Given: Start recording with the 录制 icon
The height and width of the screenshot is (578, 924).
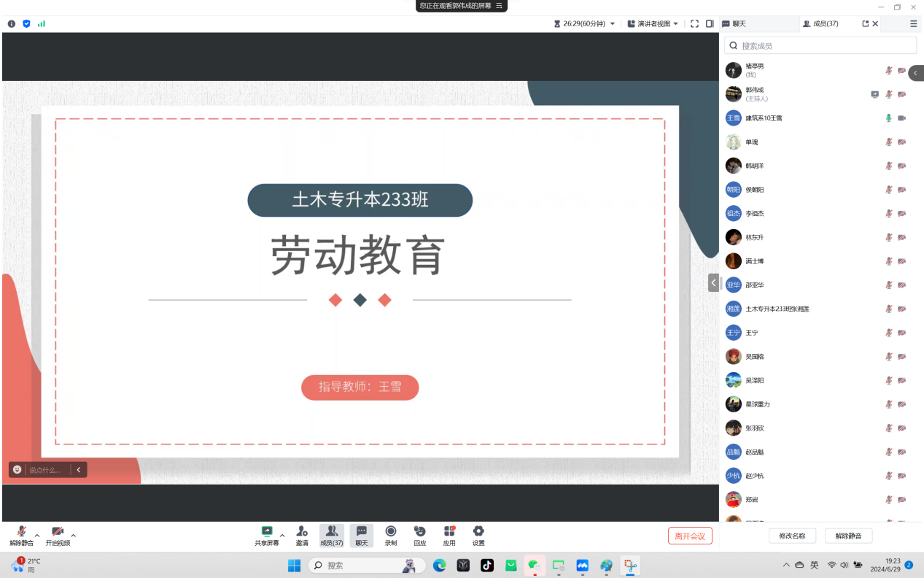Looking at the screenshot, I should (x=391, y=532).
